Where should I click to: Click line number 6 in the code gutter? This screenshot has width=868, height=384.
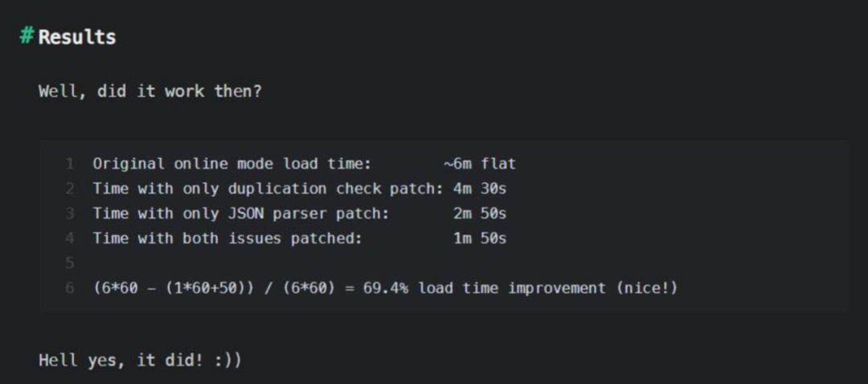pos(70,288)
